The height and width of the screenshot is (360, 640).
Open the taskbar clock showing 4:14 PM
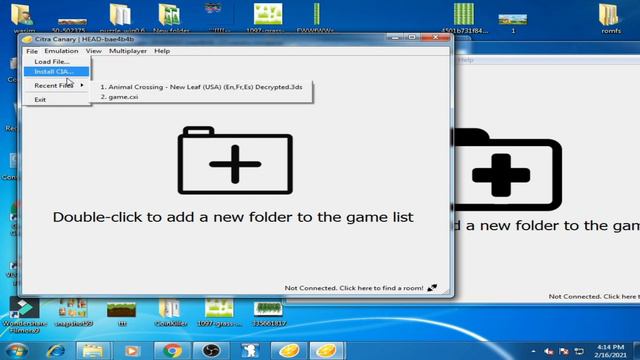click(x=610, y=351)
